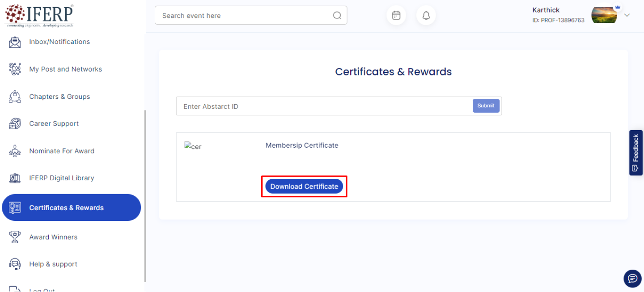Click the calendar icon in the header
644x292 pixels.
tap(396, 16)
